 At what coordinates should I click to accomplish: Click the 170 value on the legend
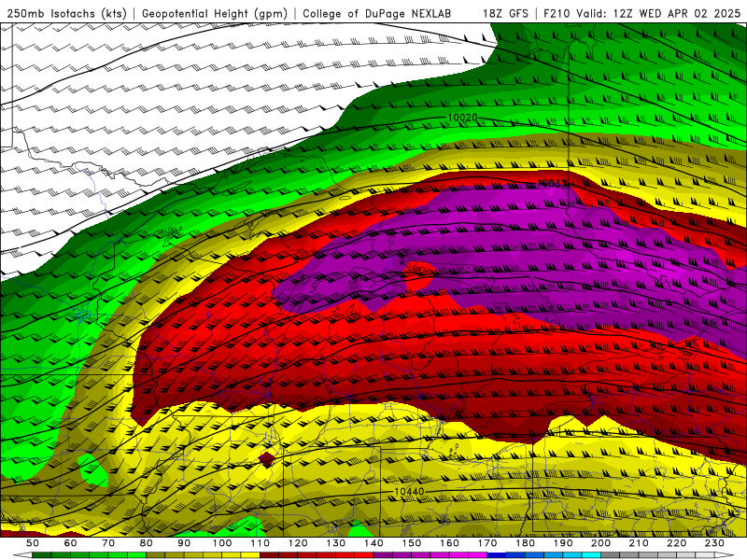[x=487, y=543]
